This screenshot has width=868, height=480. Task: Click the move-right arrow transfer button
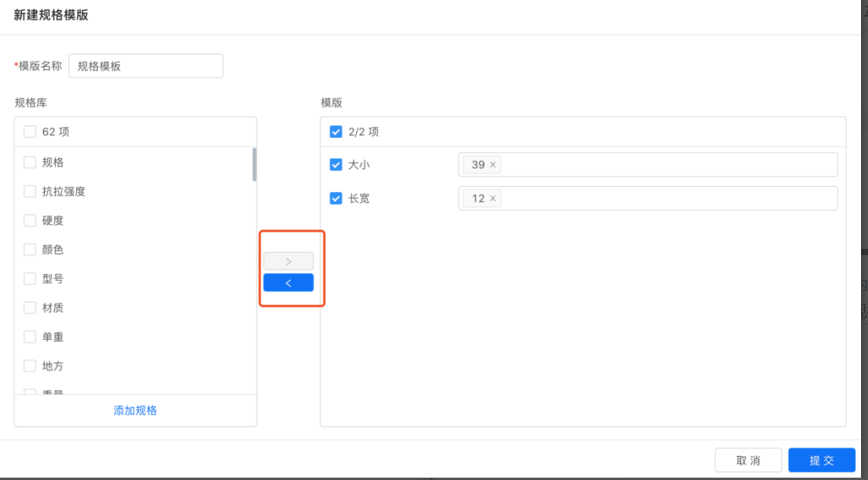pos(289,261)
